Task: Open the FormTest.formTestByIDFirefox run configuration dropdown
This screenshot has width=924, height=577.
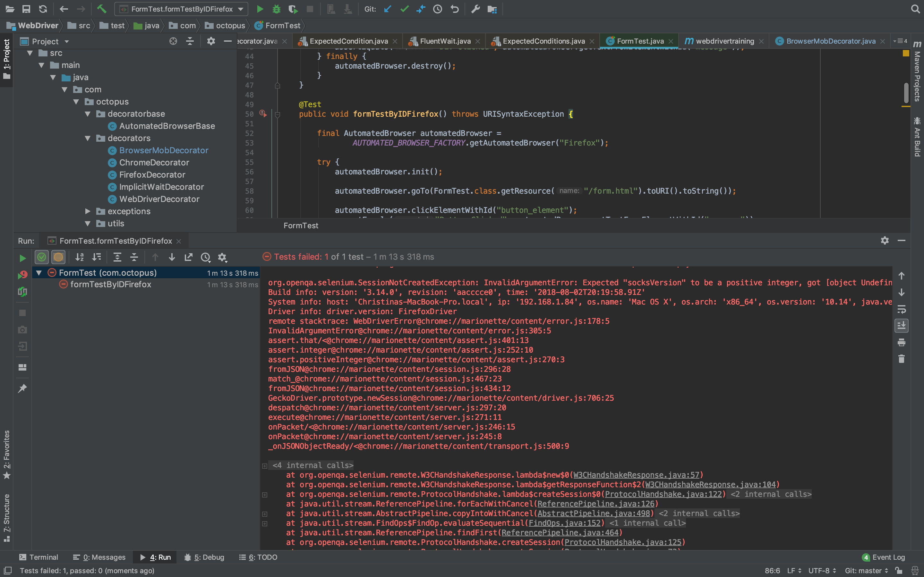Action: click(x=181, y=9)
